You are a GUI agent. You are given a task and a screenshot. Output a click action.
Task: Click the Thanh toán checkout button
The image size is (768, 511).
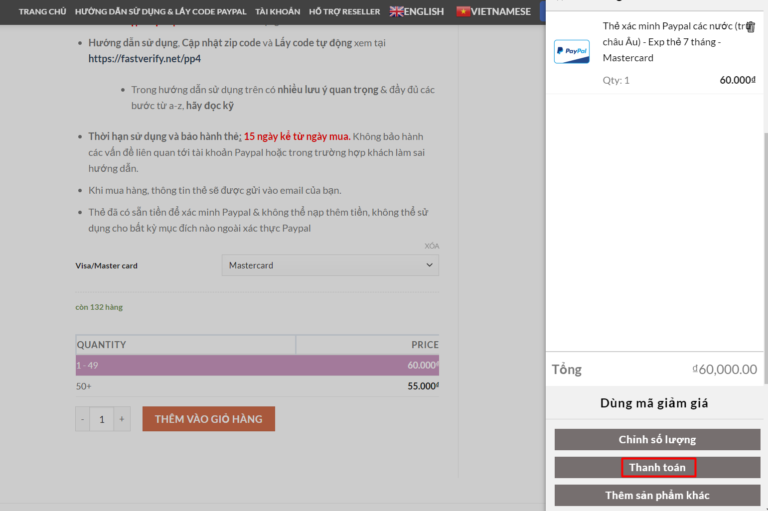657,467
